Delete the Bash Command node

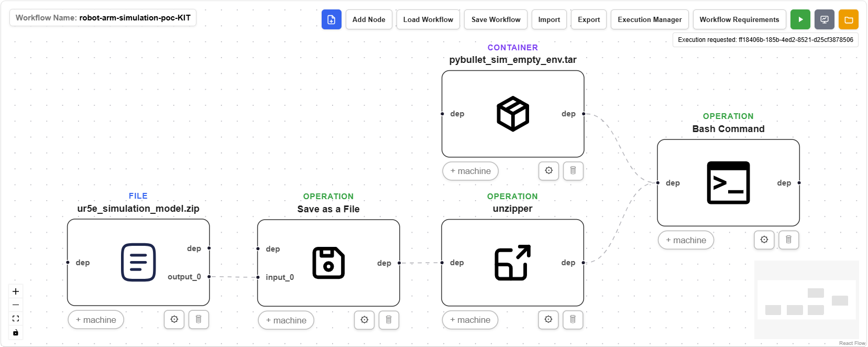coord(788,240)
